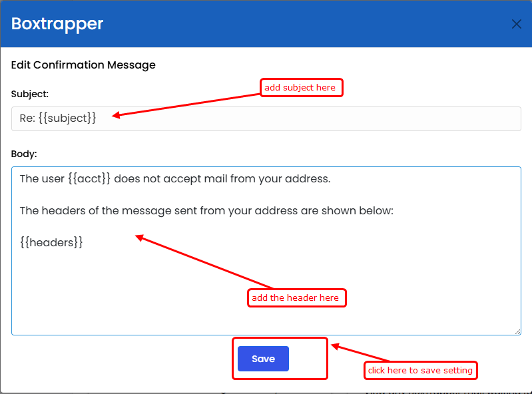This screenshot has width=532, height=394.
Task: Click the Save button
Action: coord(263,359)
